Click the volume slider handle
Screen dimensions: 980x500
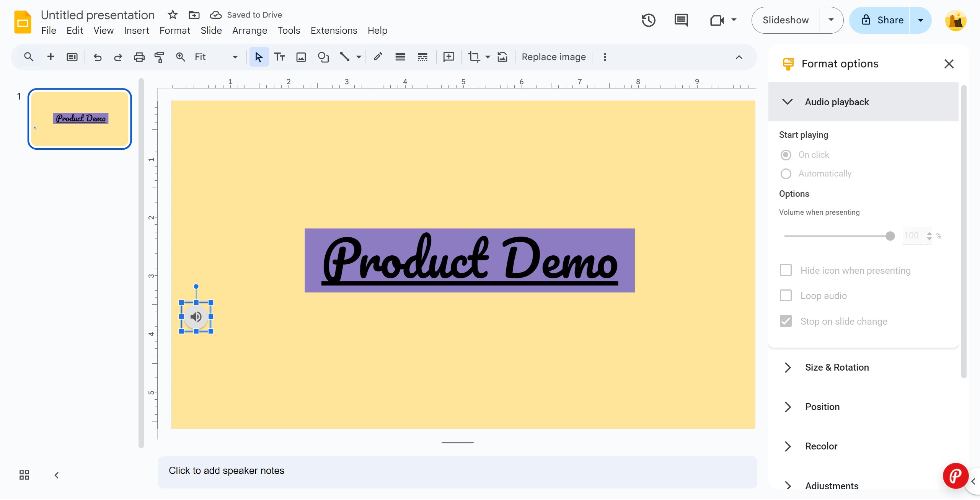tap(890, 236)
